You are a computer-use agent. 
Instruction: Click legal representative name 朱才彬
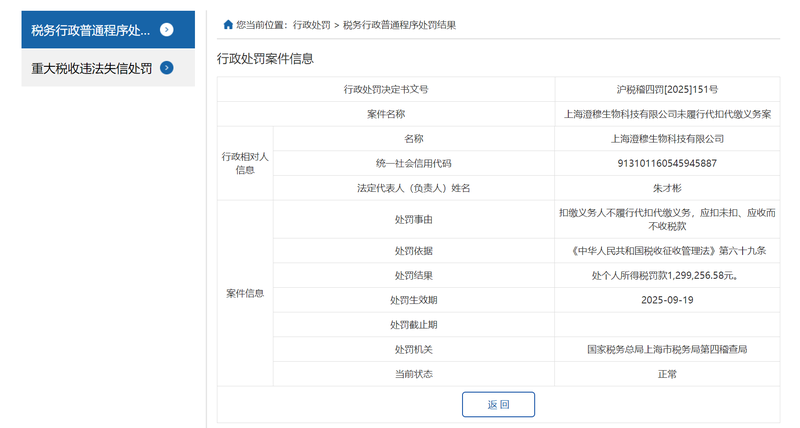pos(667,188)
